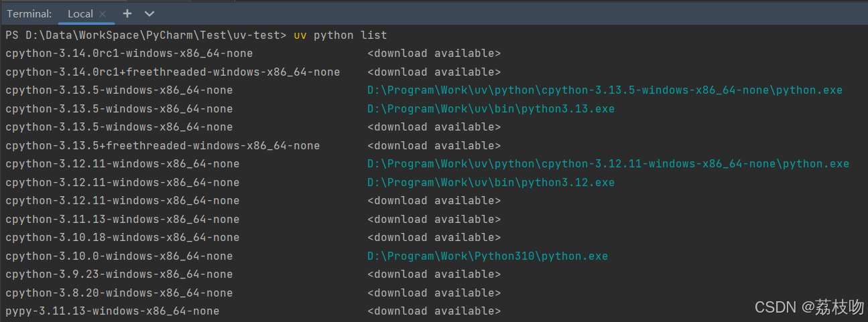Click '<download available>' on the cpython-3.11.13 row
This screenshot has width=868, height=322.
pyautogui.click(x=434, y=219)
